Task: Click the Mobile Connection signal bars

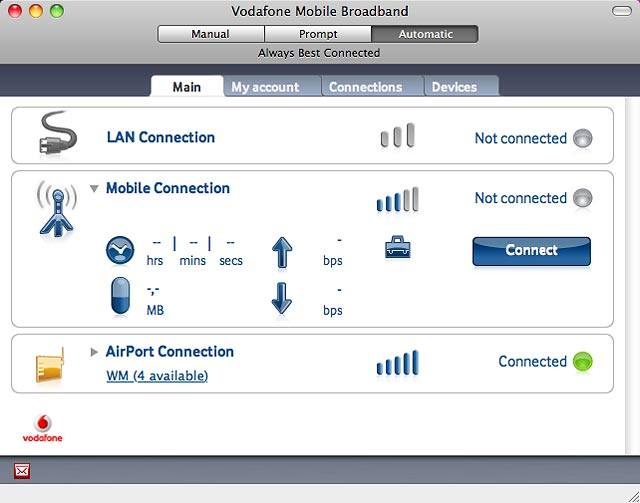Action: 398,199
